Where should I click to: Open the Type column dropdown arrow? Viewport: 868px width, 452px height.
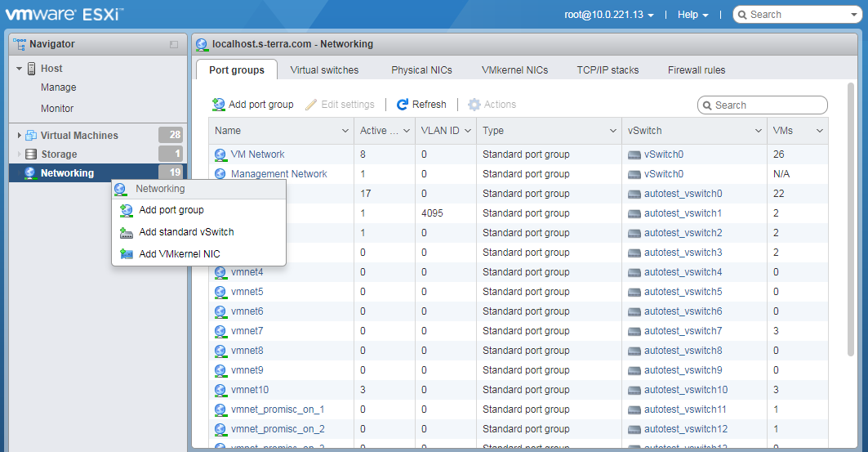612,131
